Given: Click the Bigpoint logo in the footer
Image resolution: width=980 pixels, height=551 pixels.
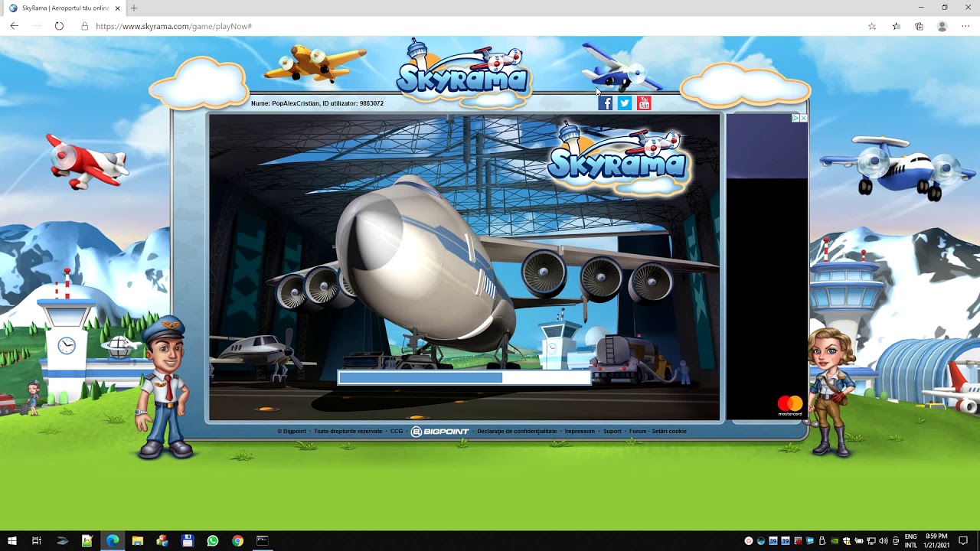Looking at the screenshot, I should [x=440, y=432].
